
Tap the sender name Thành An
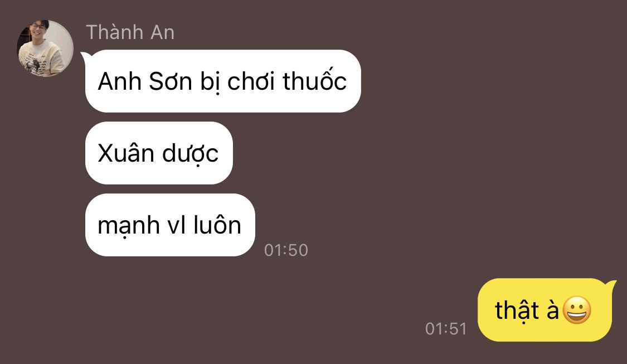(x=130, y=32)
